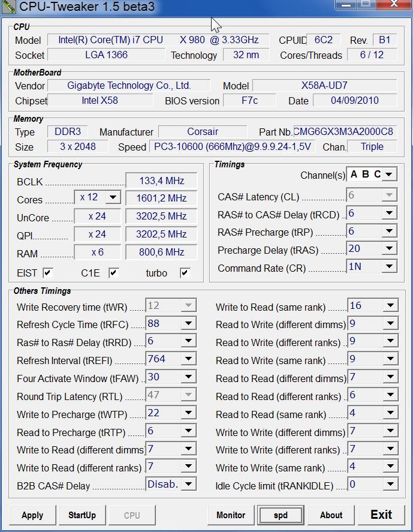Toggle the C1E checkbox
The height and width of the screenshot is (532, 413).
point(114,273)
